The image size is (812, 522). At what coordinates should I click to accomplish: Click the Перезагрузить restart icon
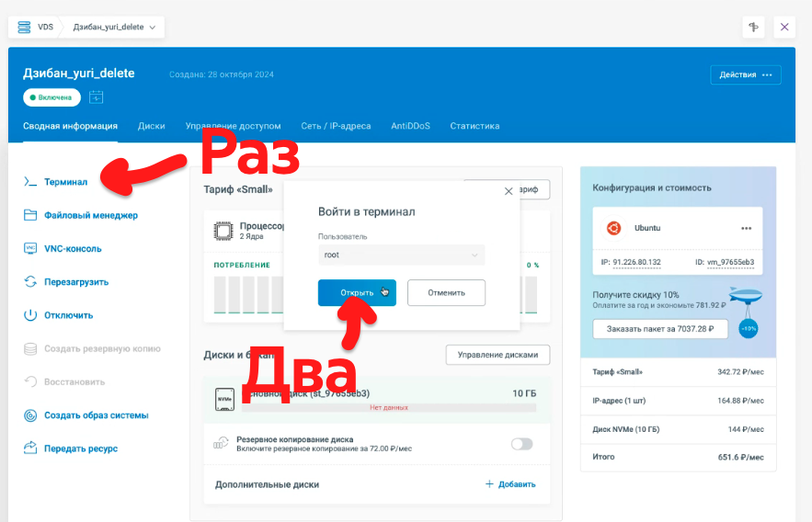[29, 282]
